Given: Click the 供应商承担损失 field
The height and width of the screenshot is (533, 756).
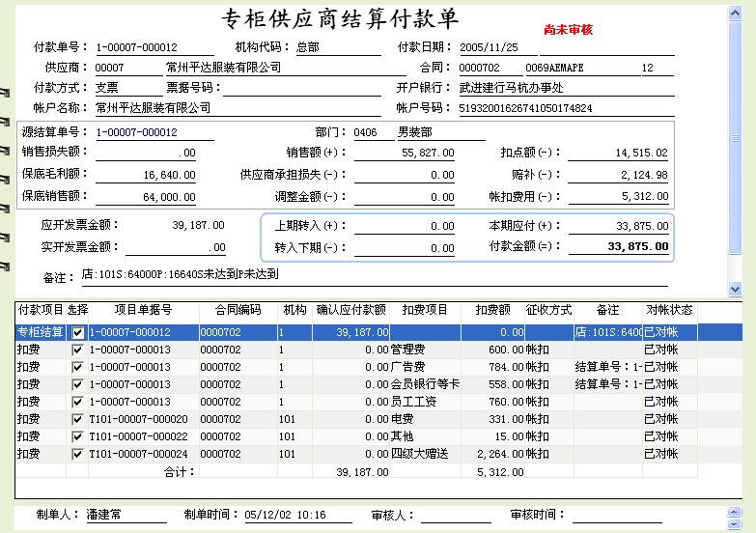Looking at the screenshot, I should click(404, 175).
